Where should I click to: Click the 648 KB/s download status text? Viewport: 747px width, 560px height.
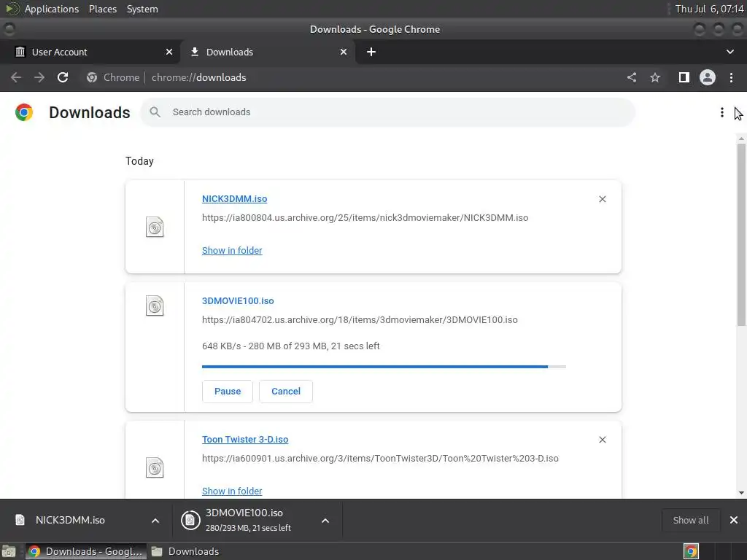(290, 346)
